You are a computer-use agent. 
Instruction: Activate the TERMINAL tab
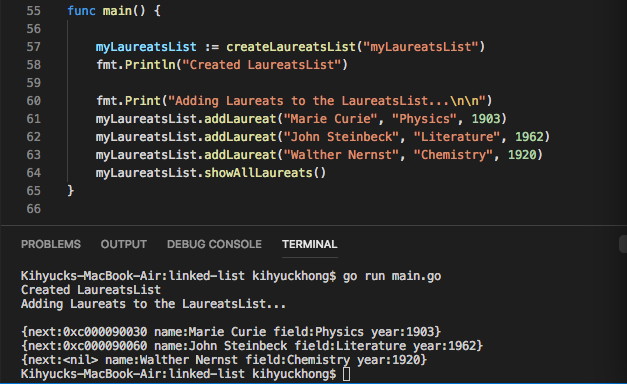[310, 244]
